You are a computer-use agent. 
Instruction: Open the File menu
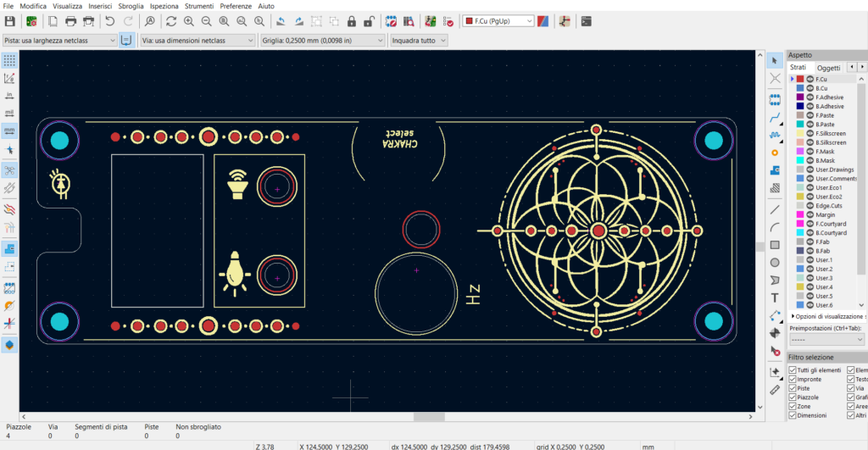[x=8, y=6]
